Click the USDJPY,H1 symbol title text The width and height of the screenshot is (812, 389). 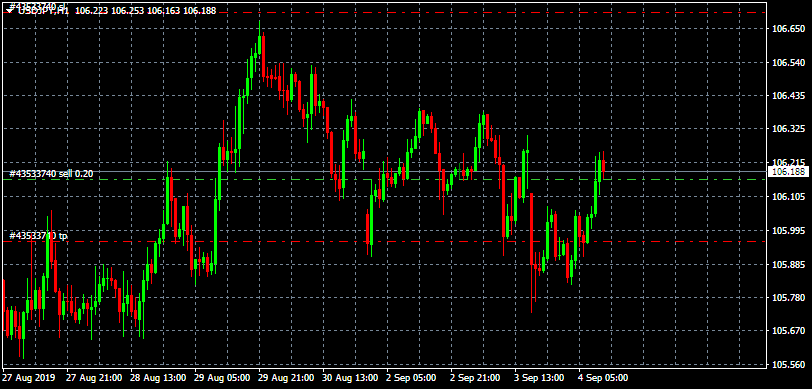(x=44, y=11)
